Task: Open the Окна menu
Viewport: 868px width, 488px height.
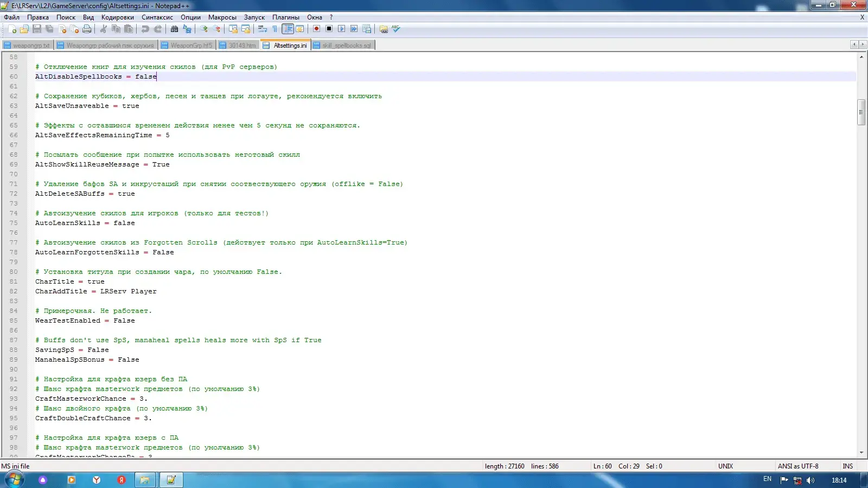Action: coord(315,17)
